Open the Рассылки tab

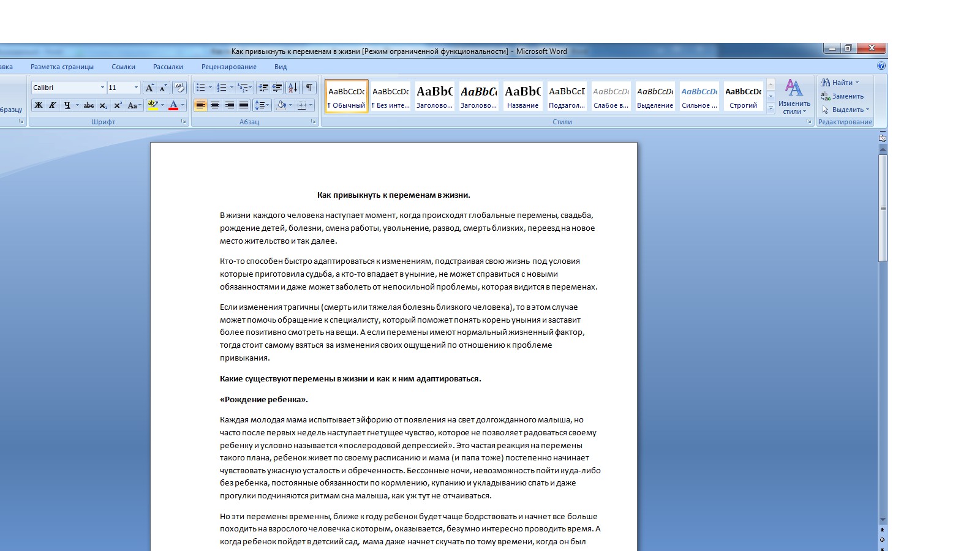tap(168, 67)
